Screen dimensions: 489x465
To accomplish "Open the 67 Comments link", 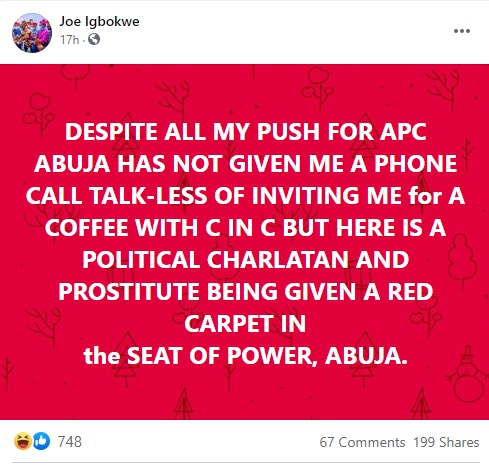I will coord(362,442).
